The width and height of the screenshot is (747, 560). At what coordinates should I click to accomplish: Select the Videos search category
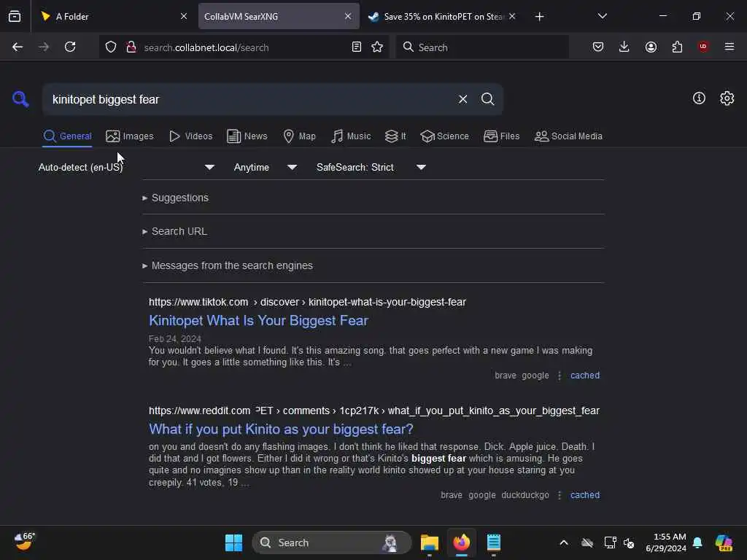[x=190, y=136]
